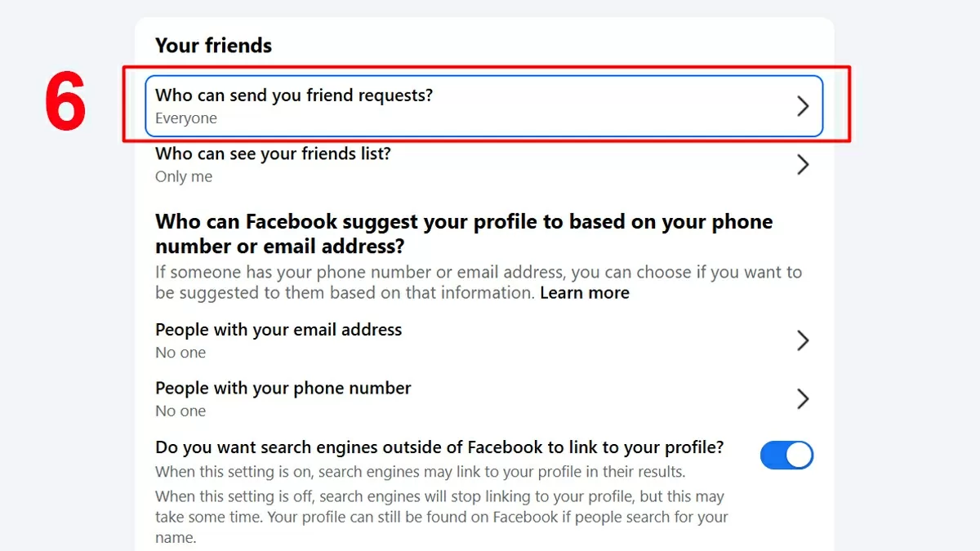Click "No one" under the email address setting
This screenshot has width=980, height=551.
click(x=180, y=353)
